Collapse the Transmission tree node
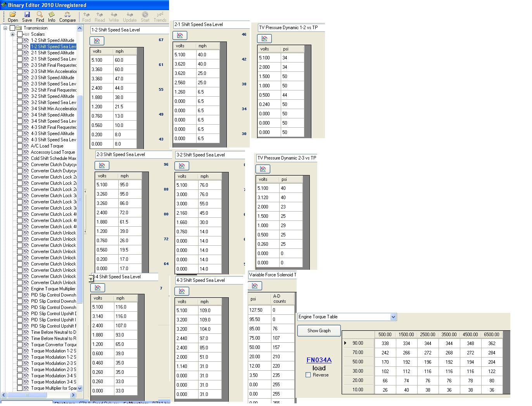This screenshot has width=532, height=406. [x=5, y=28]
